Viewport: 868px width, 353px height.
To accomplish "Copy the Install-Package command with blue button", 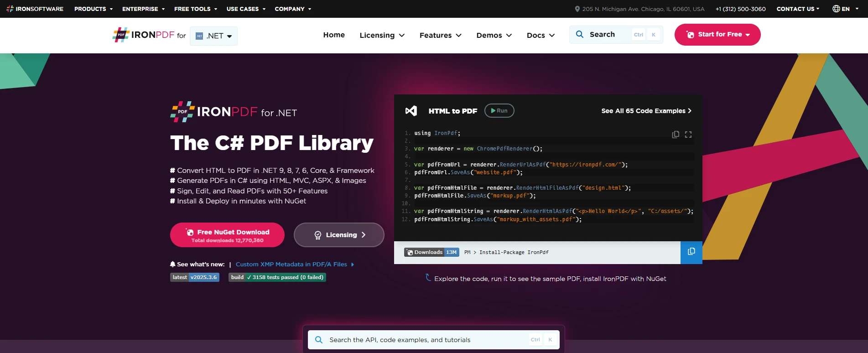I will [x=691, y=252].
